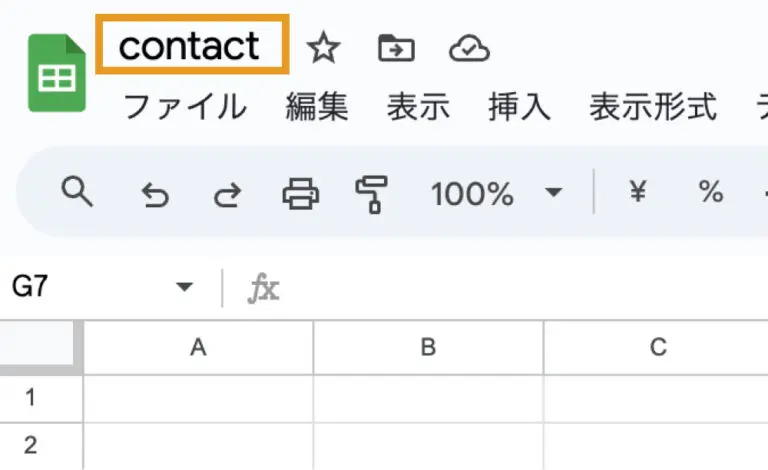Image resolution: width=768 pixels, height=470 pixels.
Task: Star the contact spreadsheet
Action: click(322, 47)
